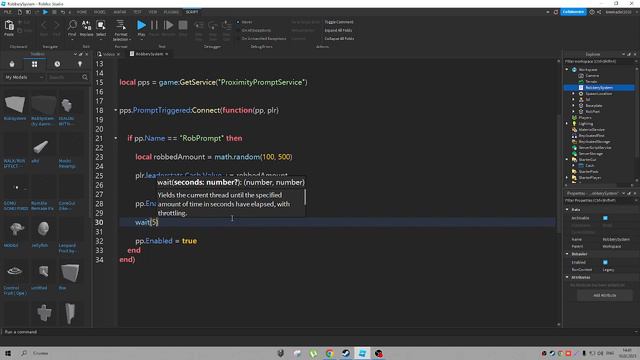The image size is (640, 360).
Task: Close the RobberySystem script tab
Action: click(167, 54)
